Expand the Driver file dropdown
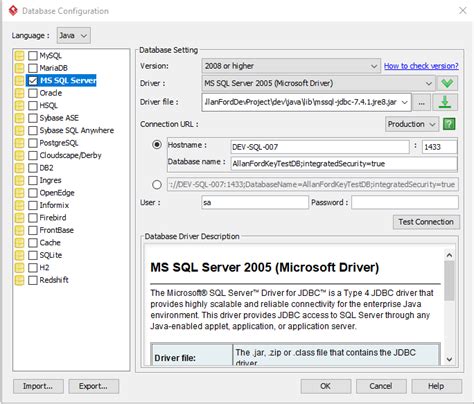474x404 pixels. 405,102
